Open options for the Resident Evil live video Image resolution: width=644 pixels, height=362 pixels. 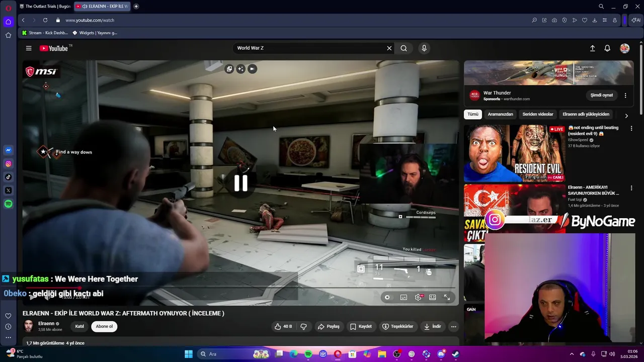point(631,128)
